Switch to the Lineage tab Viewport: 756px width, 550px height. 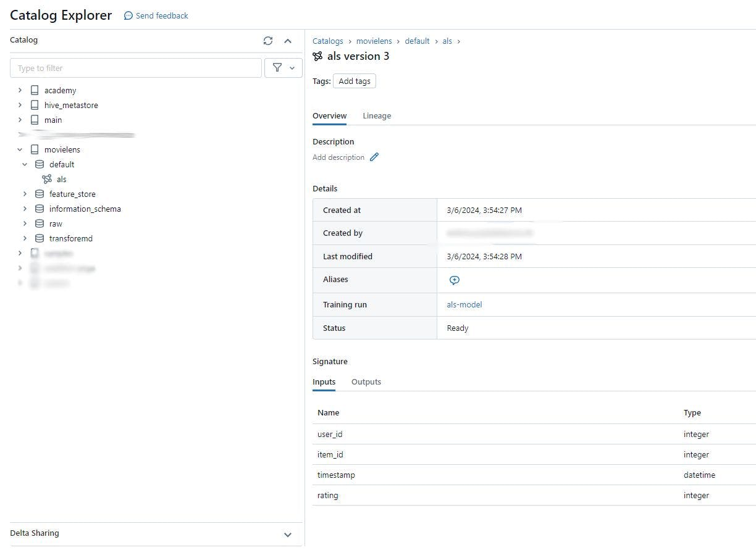377,115
